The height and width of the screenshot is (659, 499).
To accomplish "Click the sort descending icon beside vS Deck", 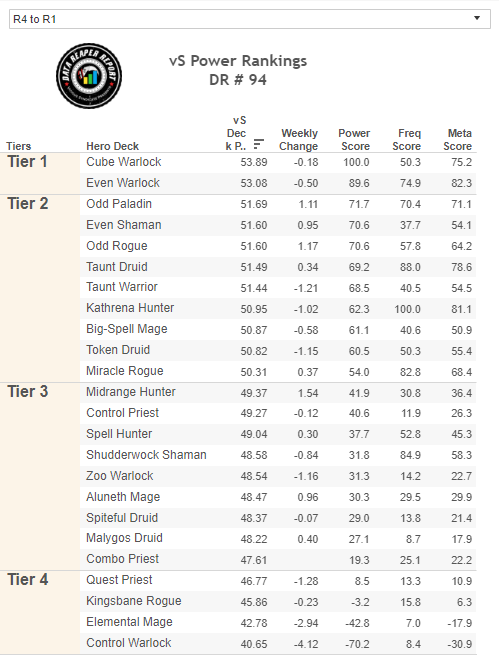I will pos(259,144).
